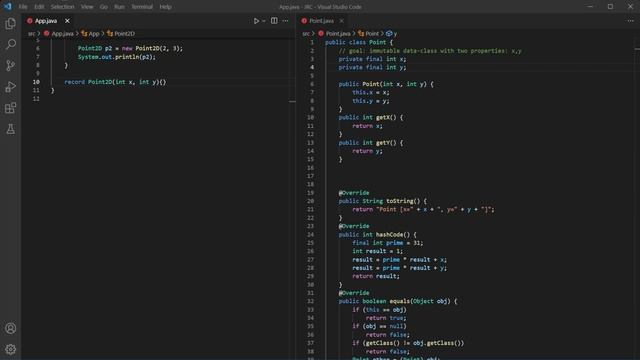This screenshot has width=640, height=360.
Task: Open the Help menu
Action: [165, 7]
